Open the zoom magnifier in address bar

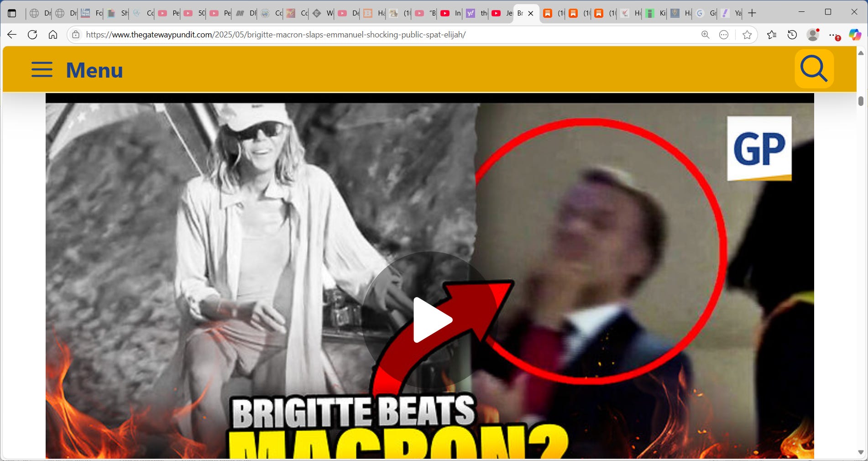tap(705, 35)
